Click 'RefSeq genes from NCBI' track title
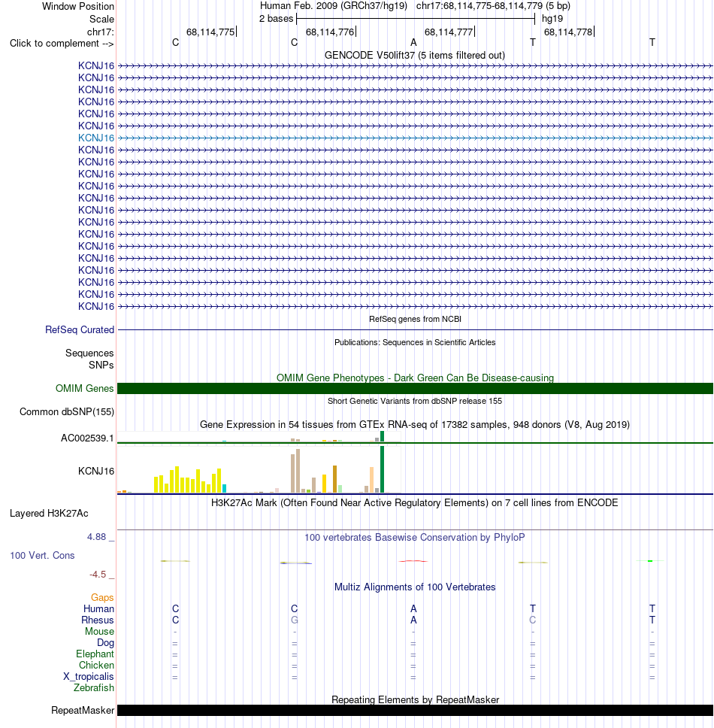 pos(415,319)
